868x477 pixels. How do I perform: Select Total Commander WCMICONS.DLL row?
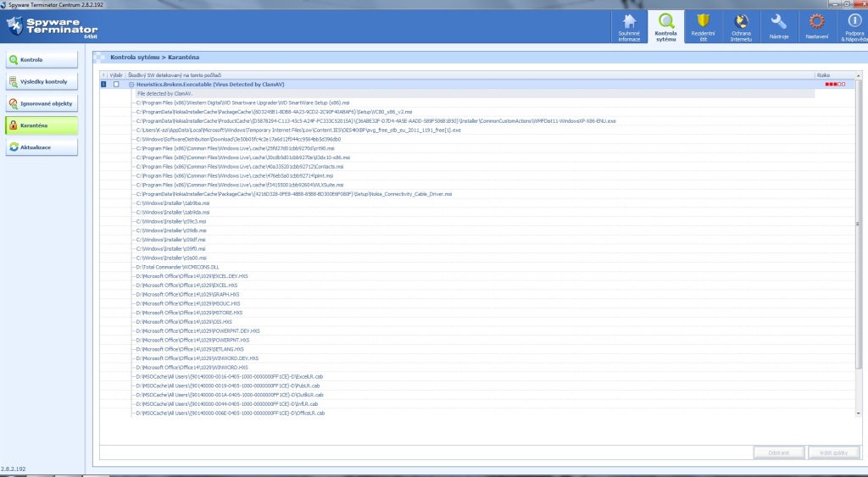178,267
